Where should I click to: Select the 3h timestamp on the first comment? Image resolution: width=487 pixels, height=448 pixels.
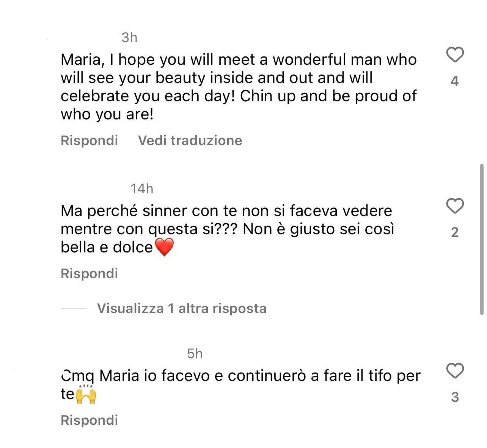coord(130,37)
